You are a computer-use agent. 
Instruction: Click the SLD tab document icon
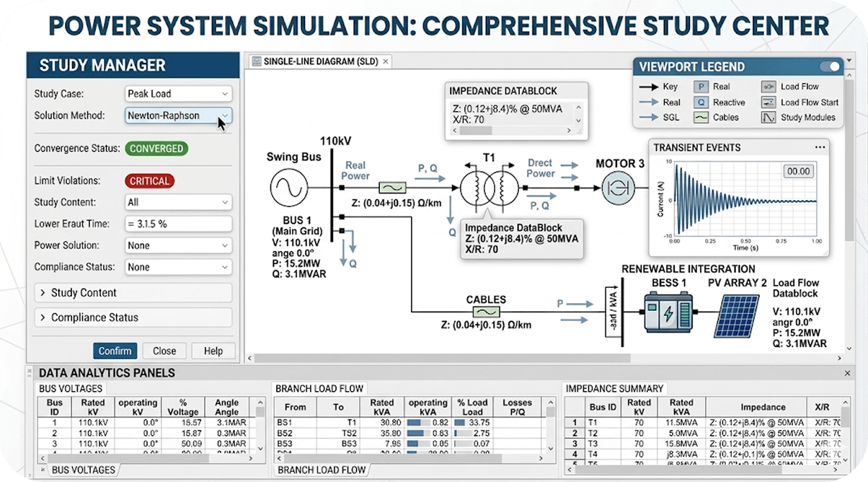[256, 61]
